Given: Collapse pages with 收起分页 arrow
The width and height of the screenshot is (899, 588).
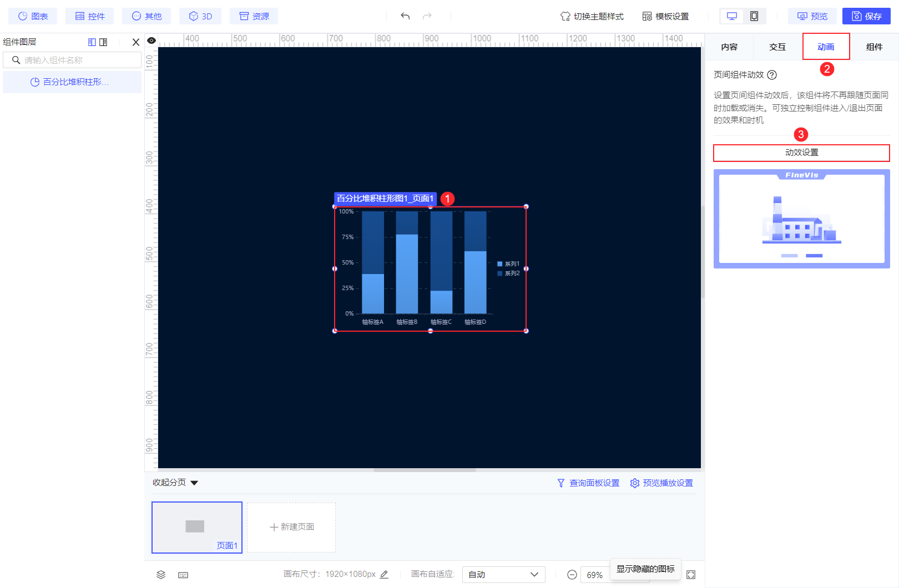Looking at the screenshot, I should (194, 483).
